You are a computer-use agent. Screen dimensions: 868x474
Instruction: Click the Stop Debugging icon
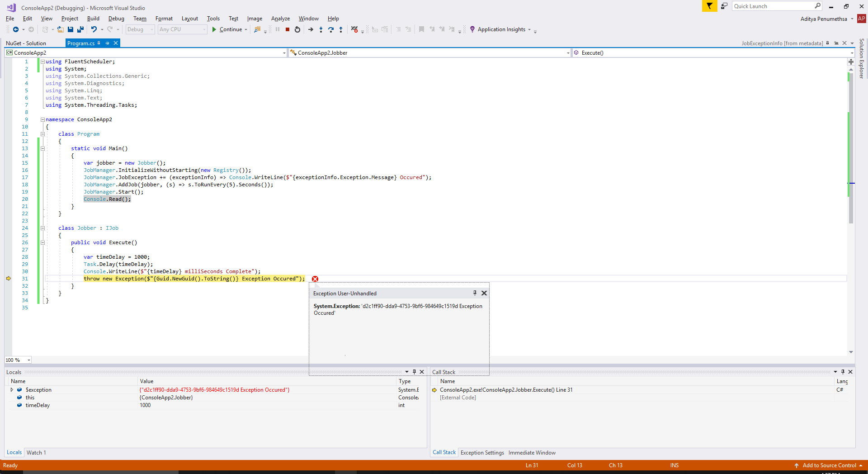[x=287, y=29]
